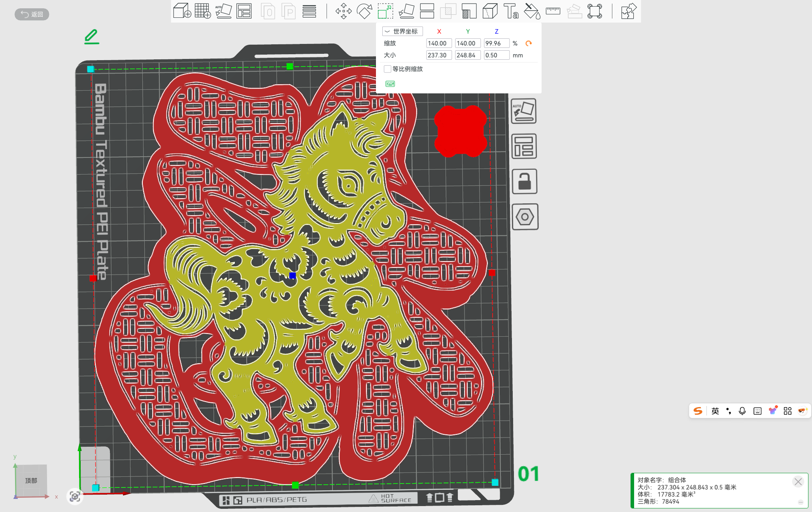Click the green keyboard shortcuts icon
This screenshot has width=812, height=512.
pyautogui.click(x=390, y=83)
